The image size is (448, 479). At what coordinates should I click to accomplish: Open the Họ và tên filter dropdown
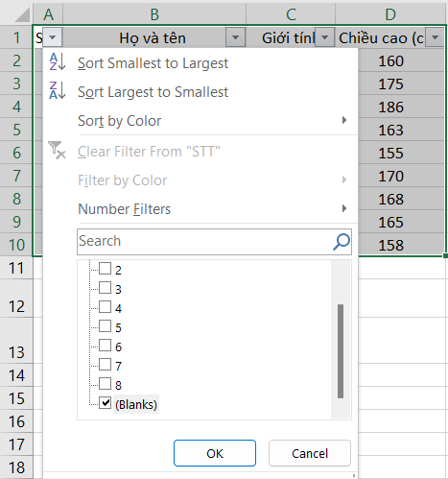click(x=235, y=37)
